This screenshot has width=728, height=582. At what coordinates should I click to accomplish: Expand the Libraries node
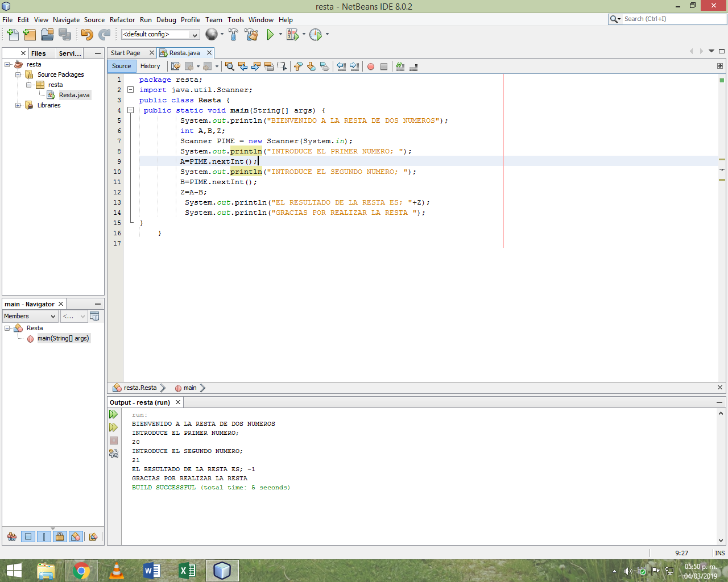point(18,105)
